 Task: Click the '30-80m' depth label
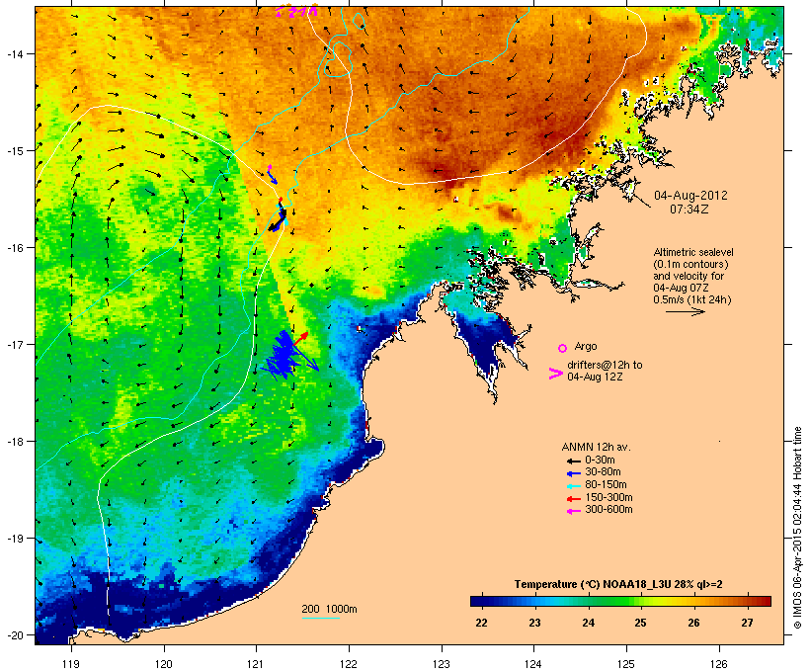603,472
